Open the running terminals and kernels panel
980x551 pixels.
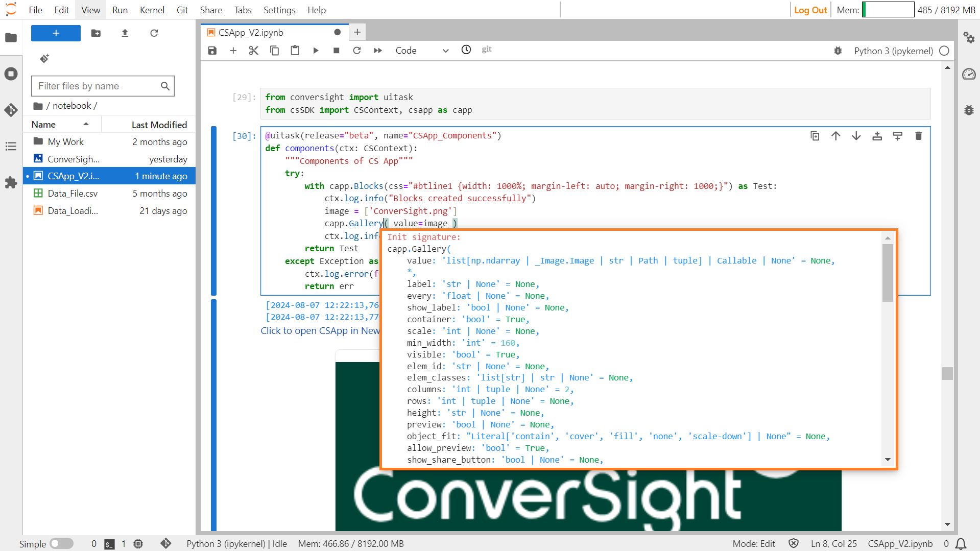coord(11,74)
